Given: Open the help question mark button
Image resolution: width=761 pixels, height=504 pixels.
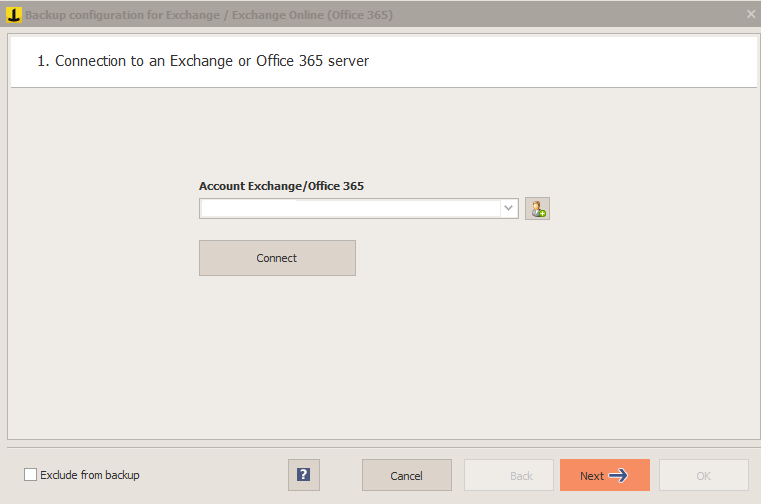Looking at the screenshot, I should (x=304, y=475).
